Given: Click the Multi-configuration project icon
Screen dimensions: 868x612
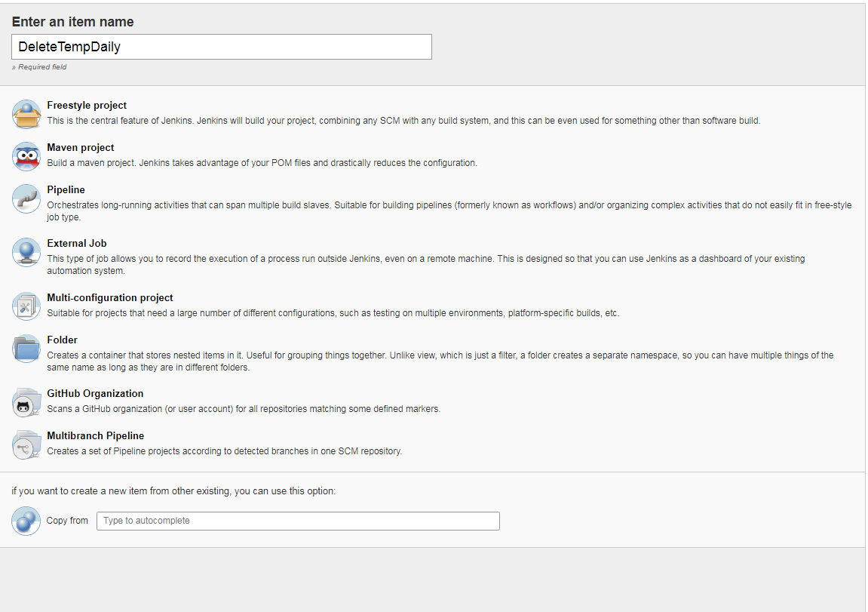Looking at the screenshot, I should coord(26,306).
